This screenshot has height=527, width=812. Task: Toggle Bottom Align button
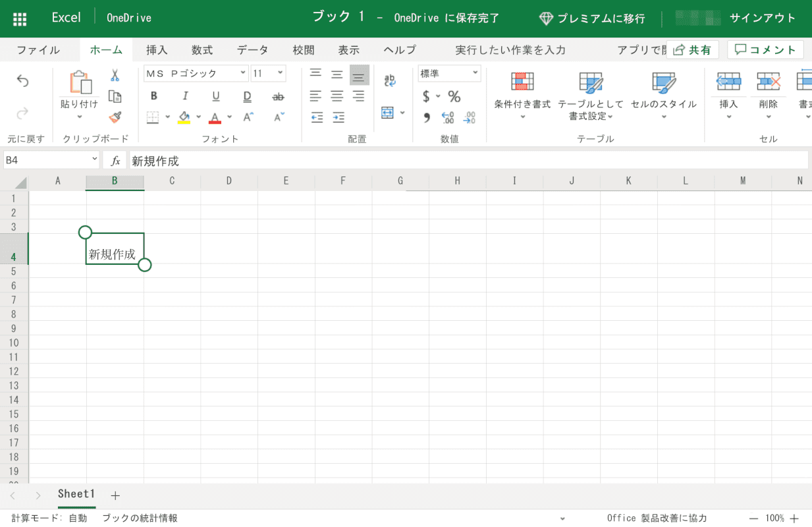(x=359, y=75)
